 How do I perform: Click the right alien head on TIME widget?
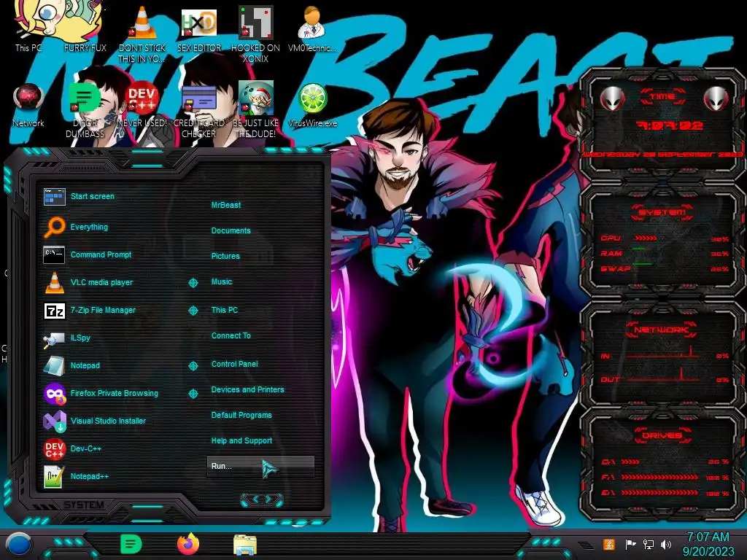point(716,98)
